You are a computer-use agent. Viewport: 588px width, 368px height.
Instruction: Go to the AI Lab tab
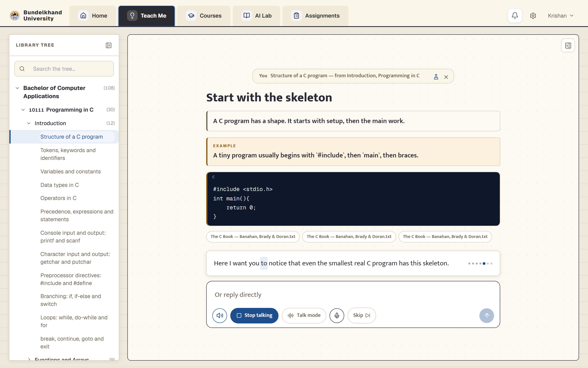tap(256, 16)
